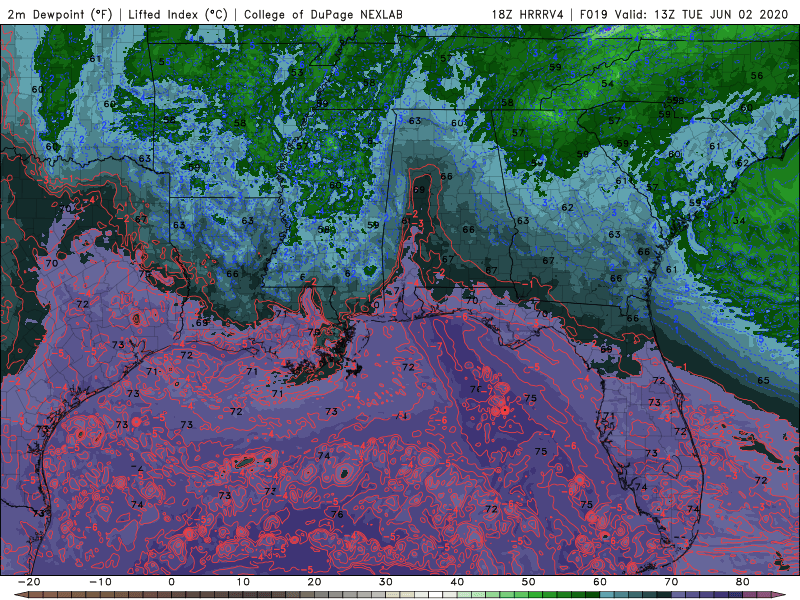
Task: Pick the green swatch under the 50 label
Action: click(x=536, y=596)
